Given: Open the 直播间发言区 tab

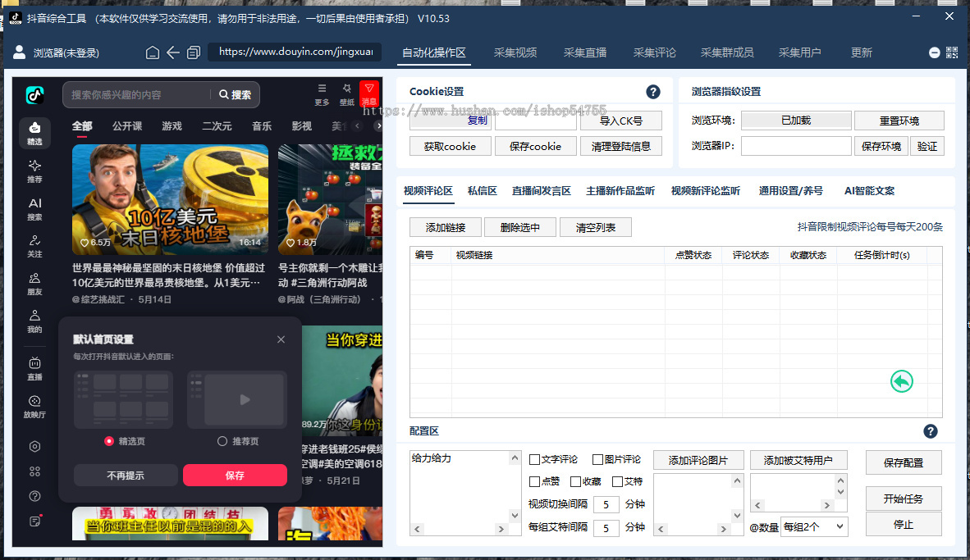Looking at the screenshot, I should coord(542,191).
